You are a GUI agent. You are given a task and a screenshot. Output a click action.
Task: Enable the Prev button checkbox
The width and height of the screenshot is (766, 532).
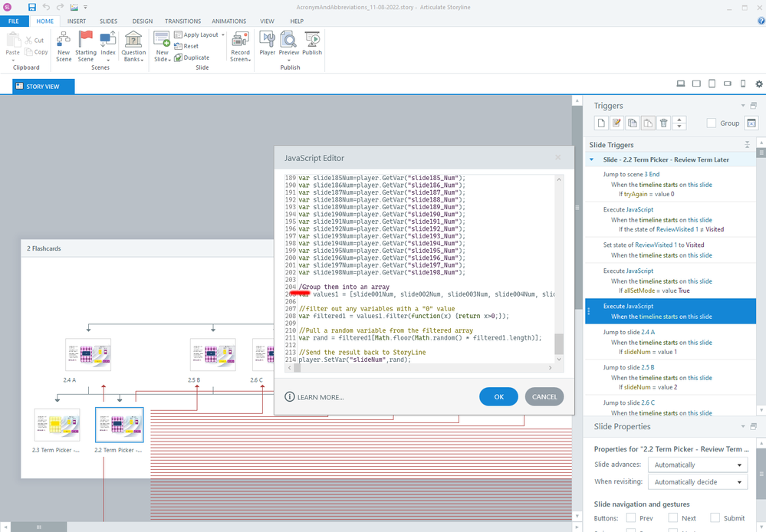point(631,518)
